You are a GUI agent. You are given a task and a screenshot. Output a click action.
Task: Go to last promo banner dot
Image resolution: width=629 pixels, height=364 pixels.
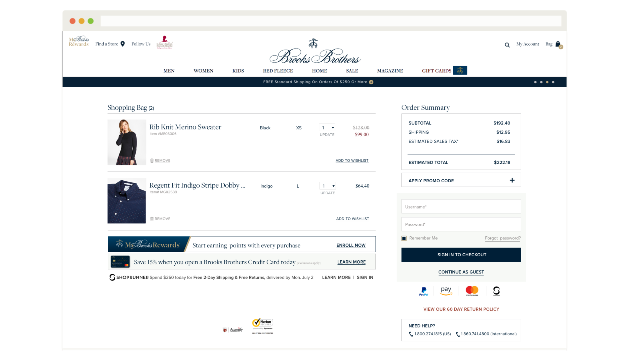point(553,82)
